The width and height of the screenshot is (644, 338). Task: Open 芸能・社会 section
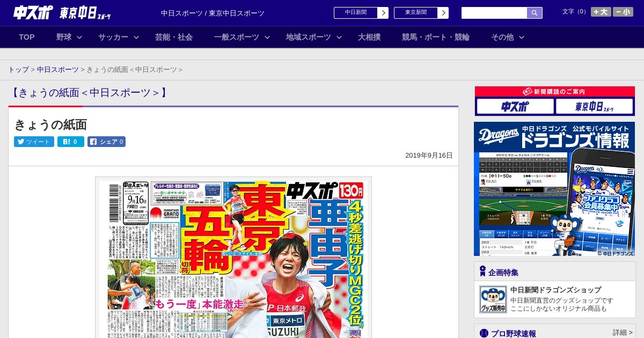[x=174, y=37]
